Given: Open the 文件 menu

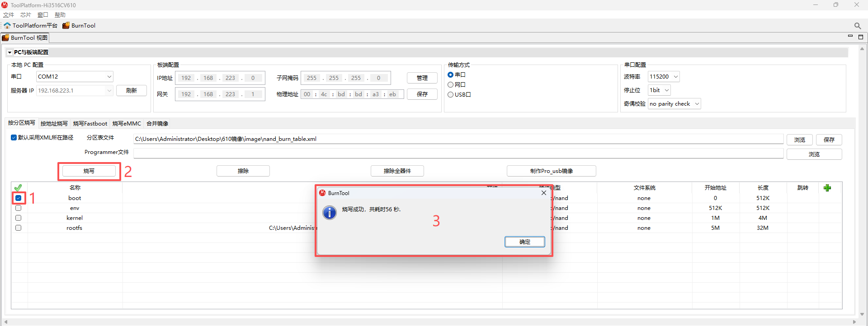Looking at the screenshot, I should click(9, 15).
